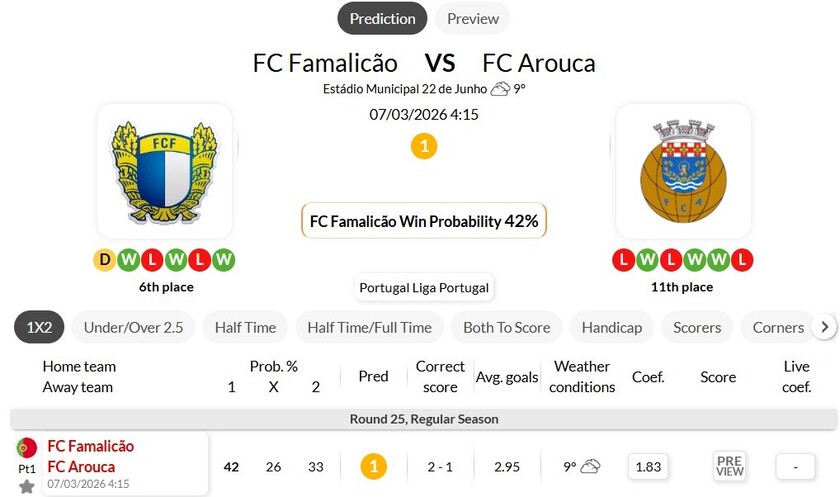Open the Under/Over 2.5 tab
Viewport: 840px width, 497px height.
(133, 327)
